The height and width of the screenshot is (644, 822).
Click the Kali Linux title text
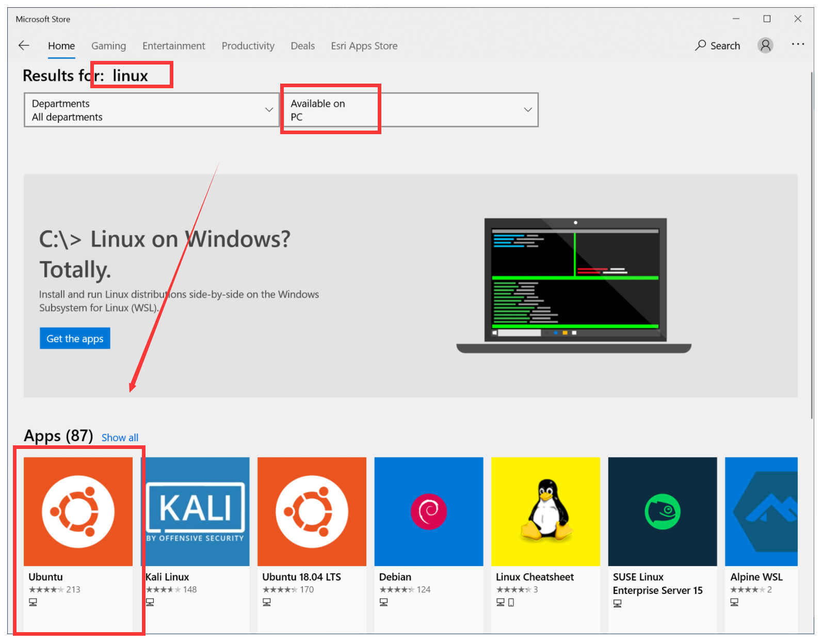(167, 577)
